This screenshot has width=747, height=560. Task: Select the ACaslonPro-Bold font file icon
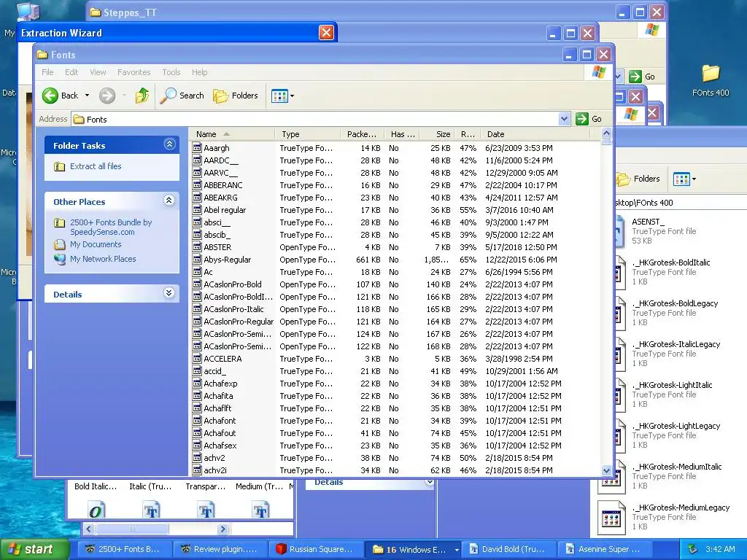tap(197, 284)
